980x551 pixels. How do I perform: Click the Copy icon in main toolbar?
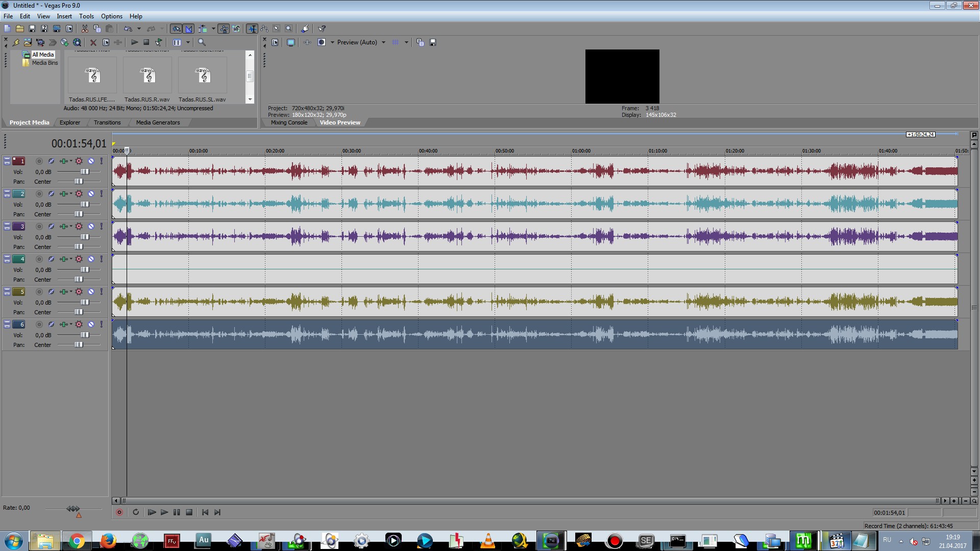[x=97, y=29]
